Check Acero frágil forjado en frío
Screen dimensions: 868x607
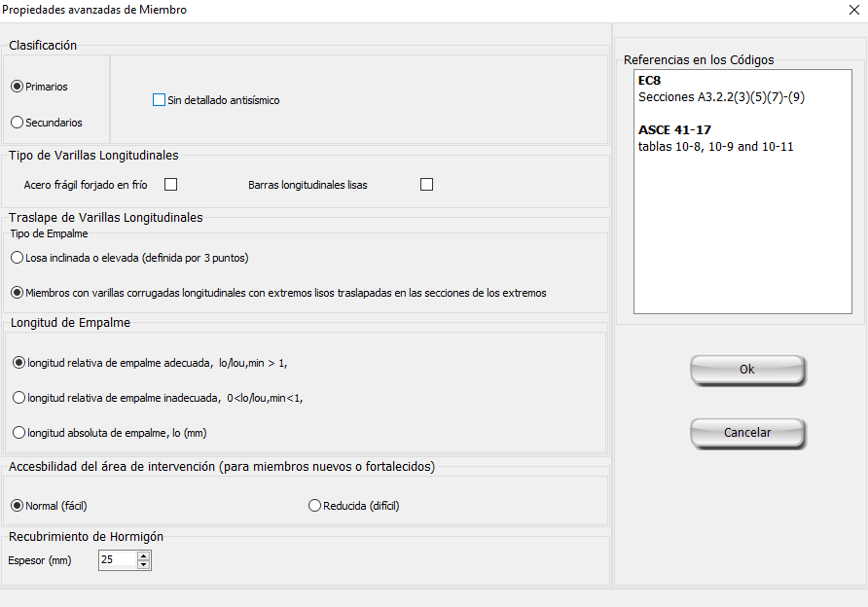coord(171,185)
